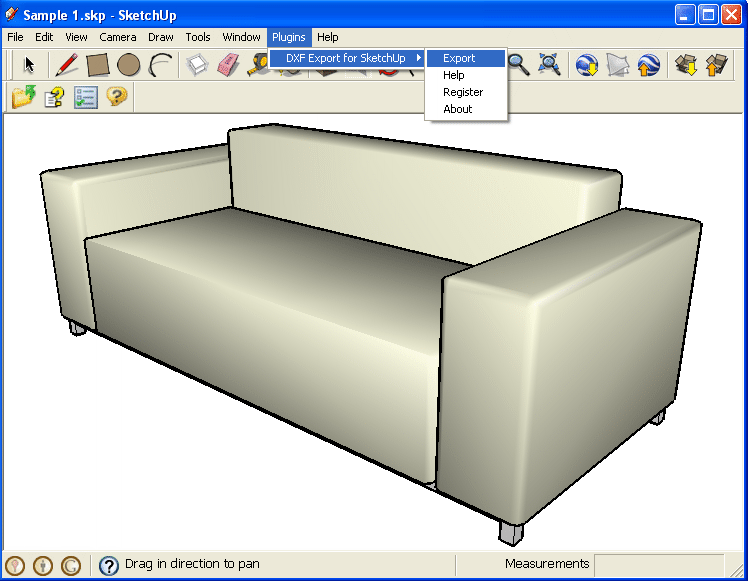Expand DXF Export for SketchUp submenu
The height and width of the screenshot is (581, 748).
tap(346, 58)
